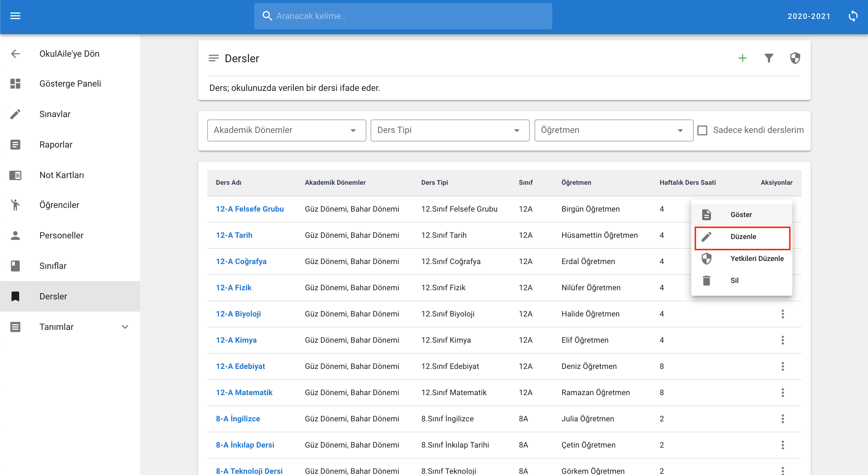This screenshot has width=868, height=475.
Task: Click the Öğretmen column header in the table
Action: (x=576, y=182)
